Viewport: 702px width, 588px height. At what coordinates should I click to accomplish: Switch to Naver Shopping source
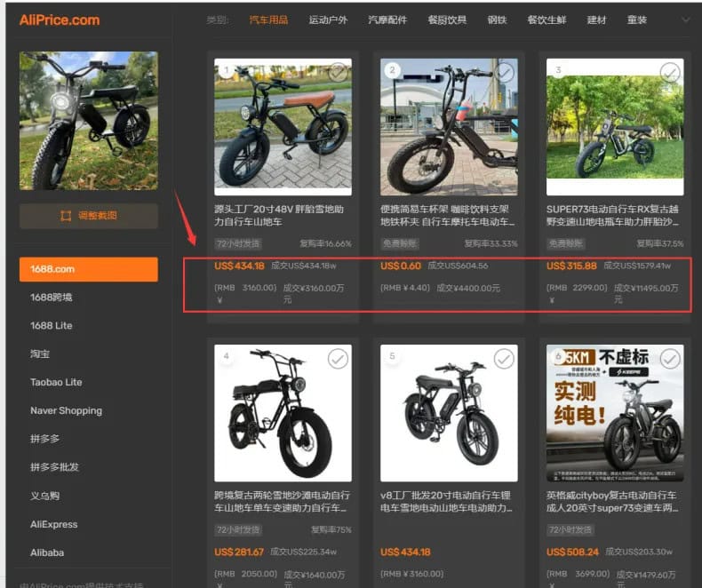click(66, 410)
